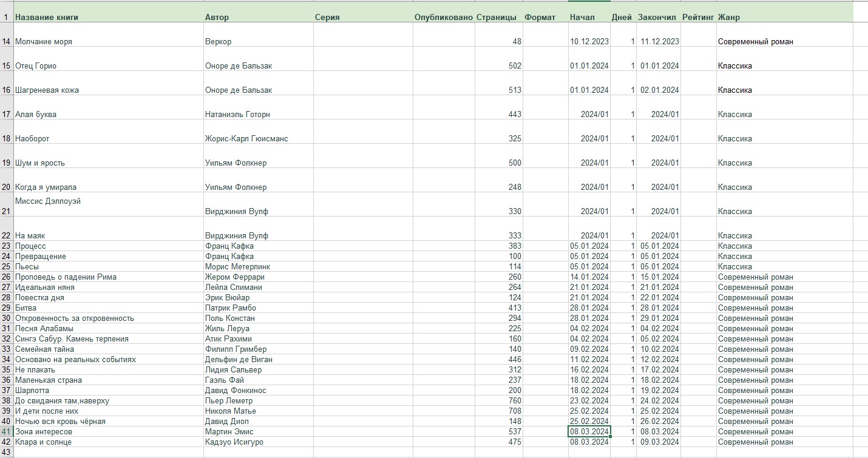This screenshot has width=868, height=458.
Task: Select the cell "Зона интересов"
Action: pos(108,432)
